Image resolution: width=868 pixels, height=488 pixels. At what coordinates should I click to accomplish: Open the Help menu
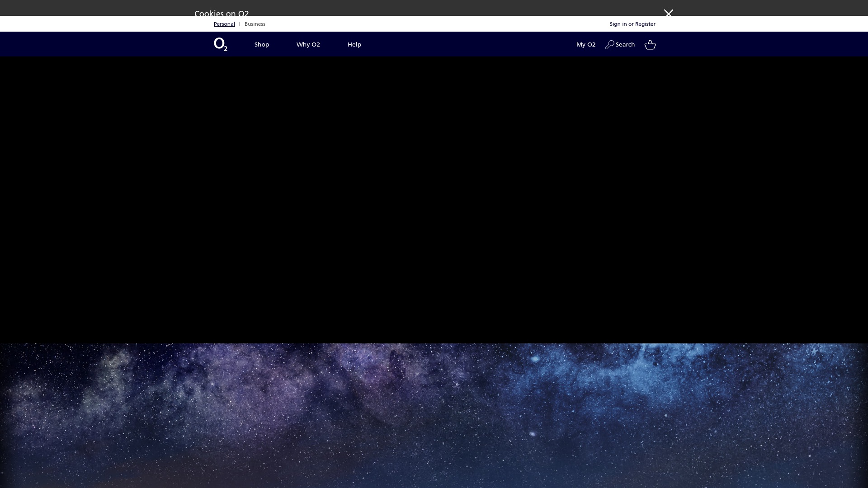(x=354, y=44)
